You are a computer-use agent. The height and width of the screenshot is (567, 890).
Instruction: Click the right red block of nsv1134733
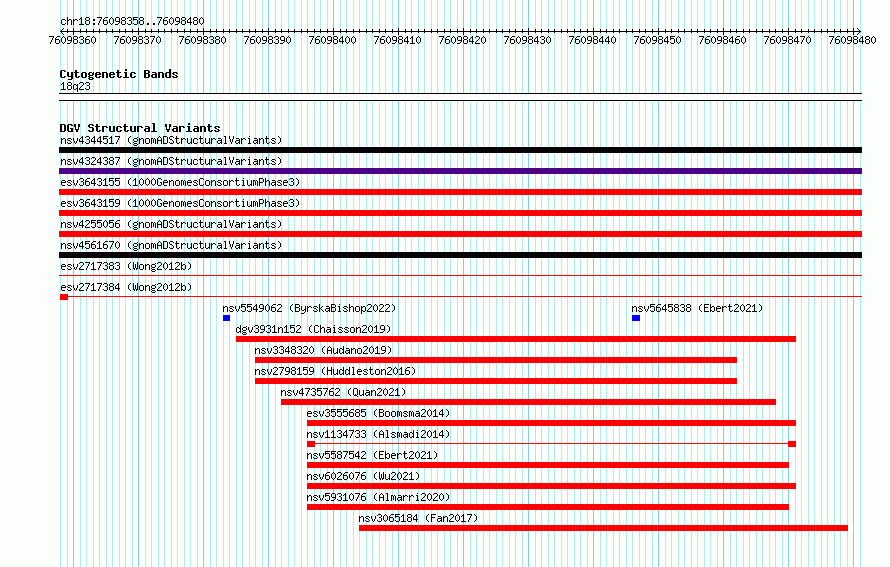pyautogui.click(x=792, y=444)
